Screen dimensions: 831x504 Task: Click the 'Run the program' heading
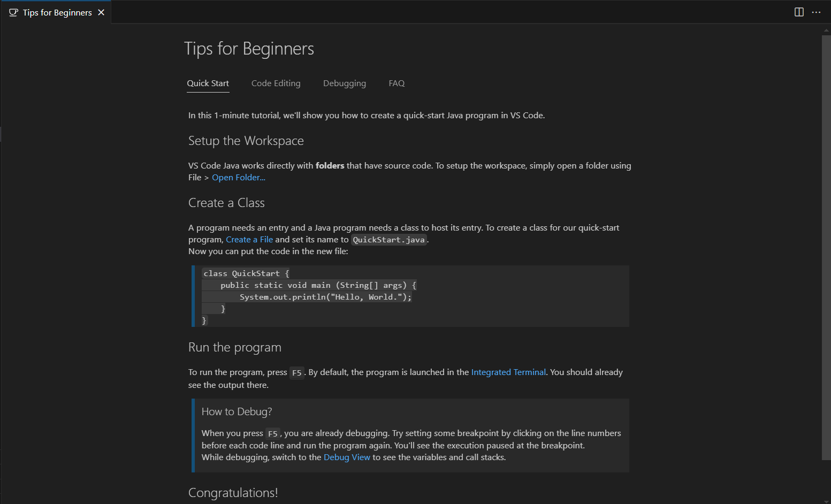[x=235, y=347]
